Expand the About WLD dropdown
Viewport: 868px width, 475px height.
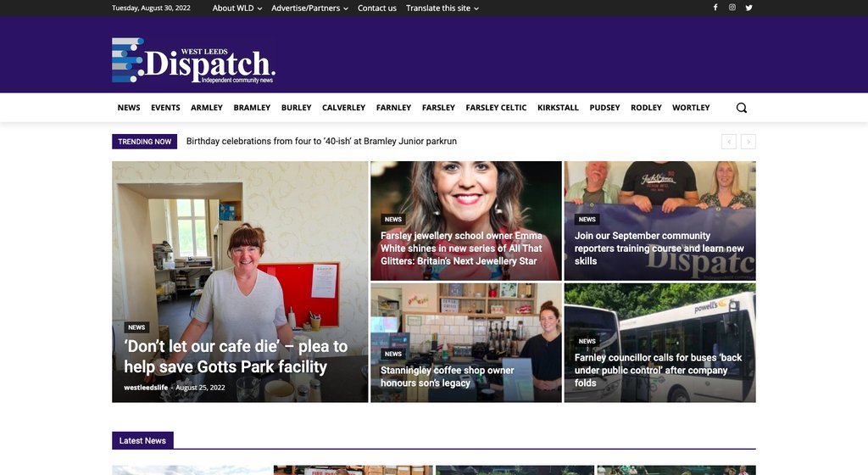pos(237,8)
